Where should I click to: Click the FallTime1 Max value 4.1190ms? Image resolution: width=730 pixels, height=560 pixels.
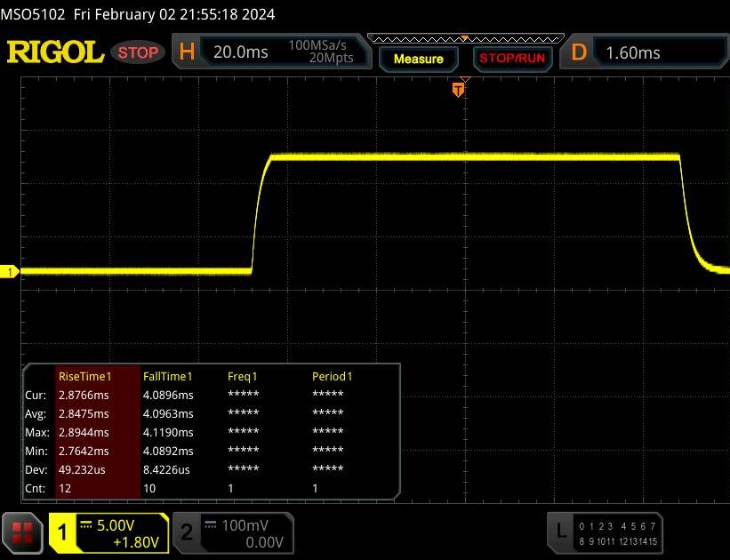168,433
